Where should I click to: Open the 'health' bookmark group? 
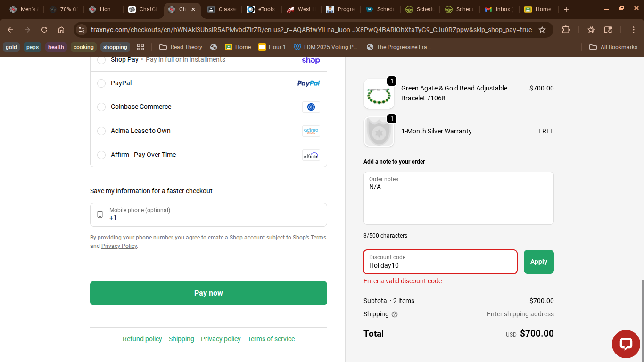coord(56,47)
